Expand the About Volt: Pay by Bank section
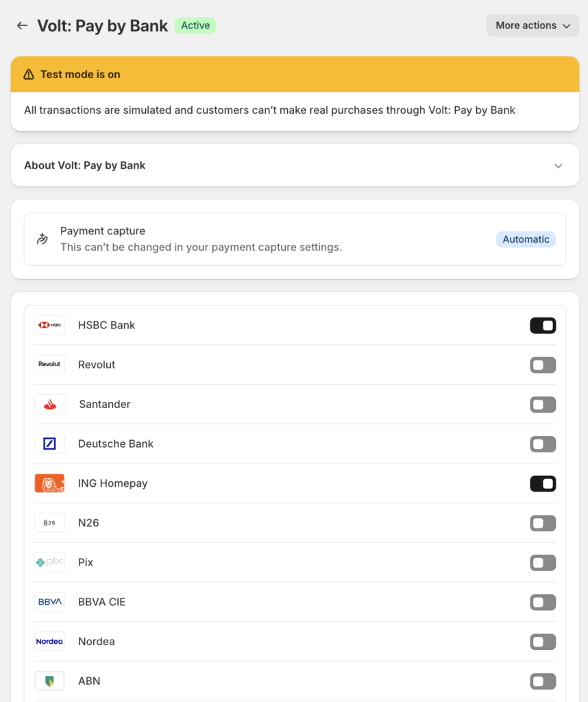The image size is (588, 702). (85, 165)
